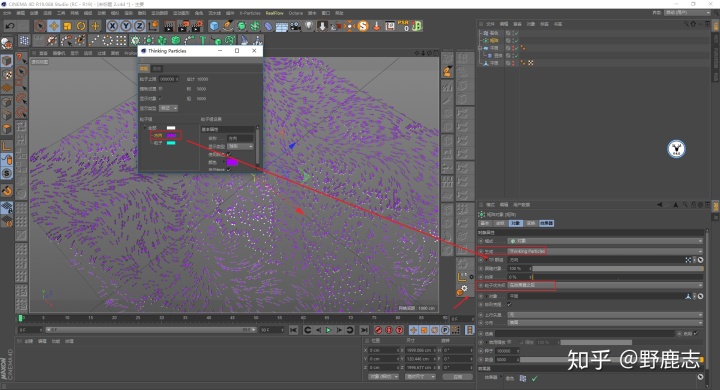Viewport: 720px width, 390px height.
Task: Open group settings display type dropdown
Action: coord(240,146)
